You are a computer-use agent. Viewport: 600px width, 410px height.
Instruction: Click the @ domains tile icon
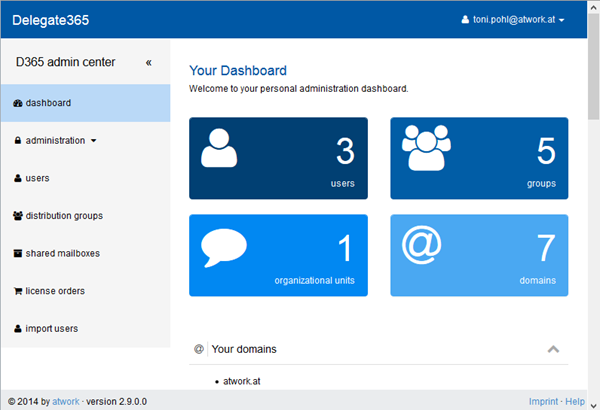click(421, 246)
